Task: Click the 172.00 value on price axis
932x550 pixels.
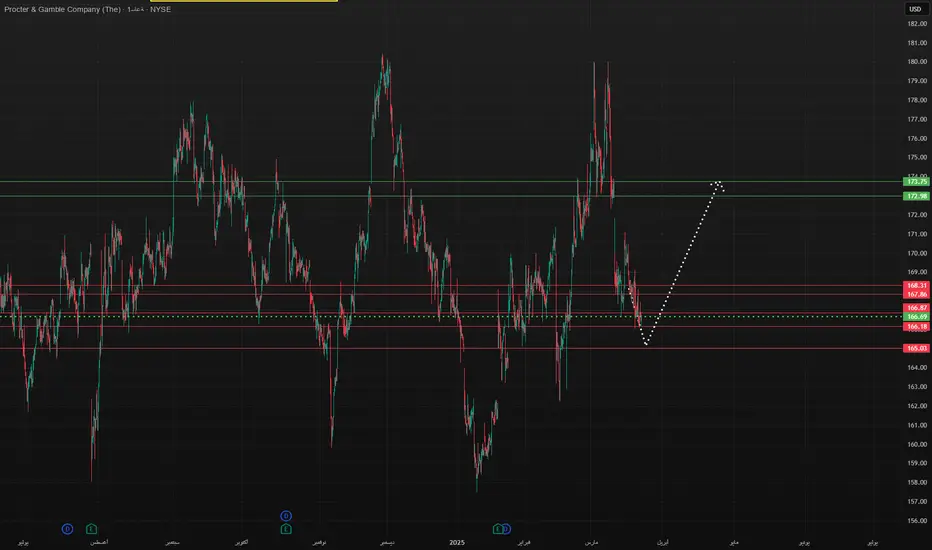Action: tap(917, 215)
